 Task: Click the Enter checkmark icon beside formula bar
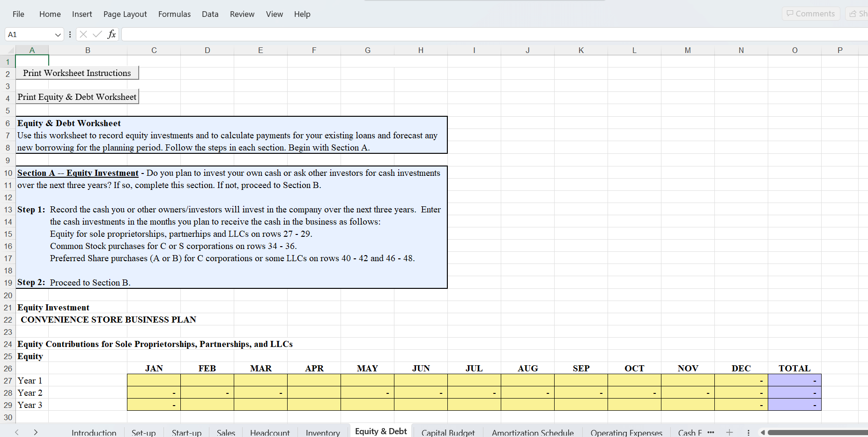[x=97, y=34]
